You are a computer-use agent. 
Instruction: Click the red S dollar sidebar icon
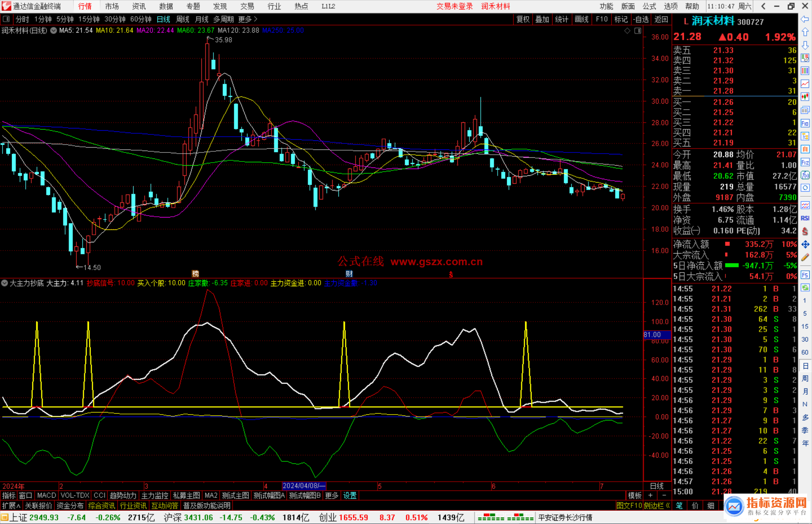805,231
